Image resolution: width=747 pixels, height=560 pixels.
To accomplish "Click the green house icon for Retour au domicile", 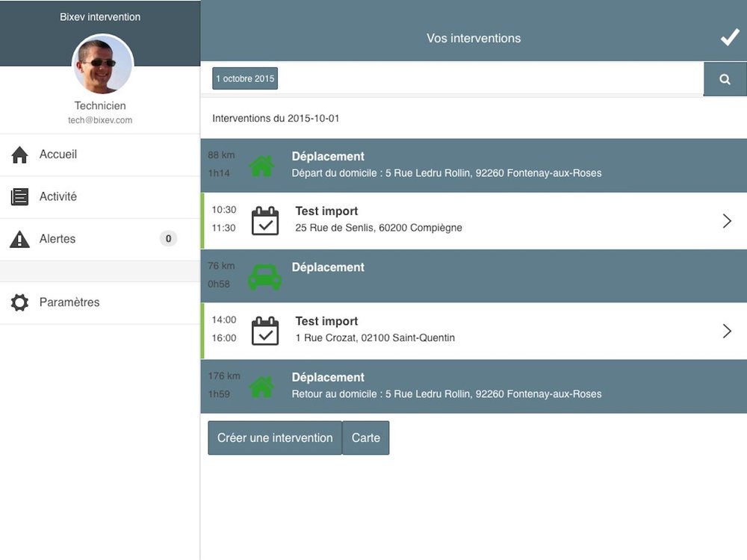I will (x=262, y=385).
